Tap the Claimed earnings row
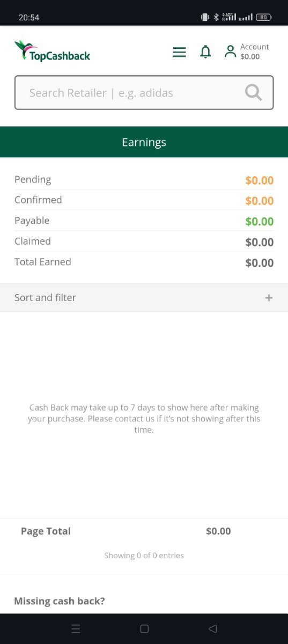 tap(144, 241)
